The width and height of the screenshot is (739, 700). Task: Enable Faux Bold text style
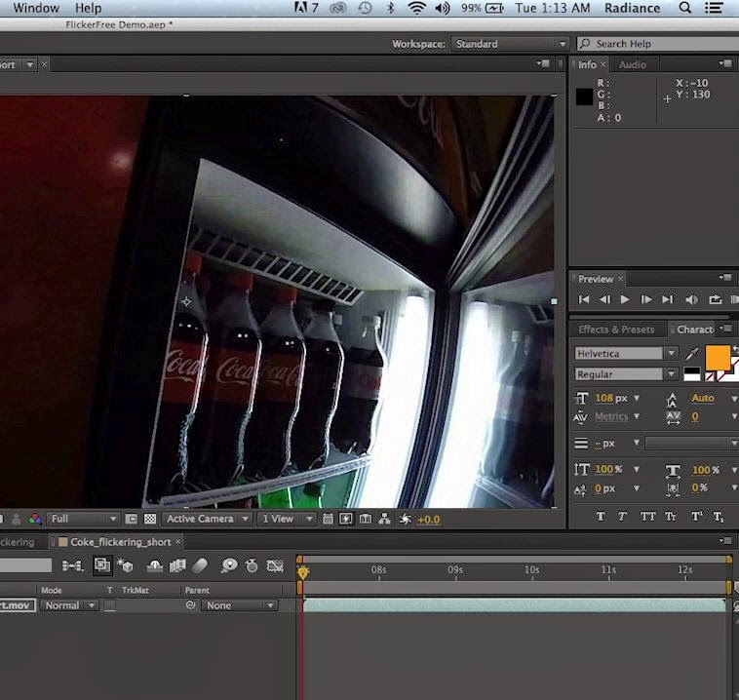pyautogui.click(x=600, y=517)
